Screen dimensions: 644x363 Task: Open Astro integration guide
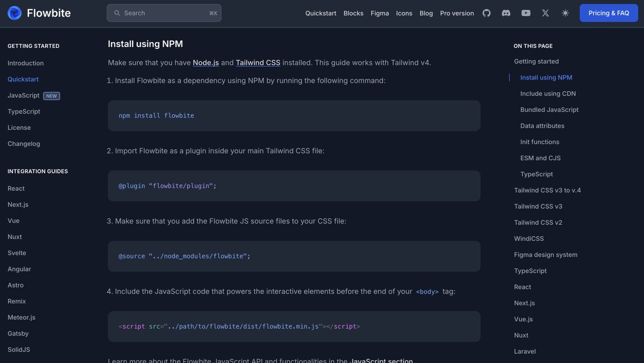(16, 285)
